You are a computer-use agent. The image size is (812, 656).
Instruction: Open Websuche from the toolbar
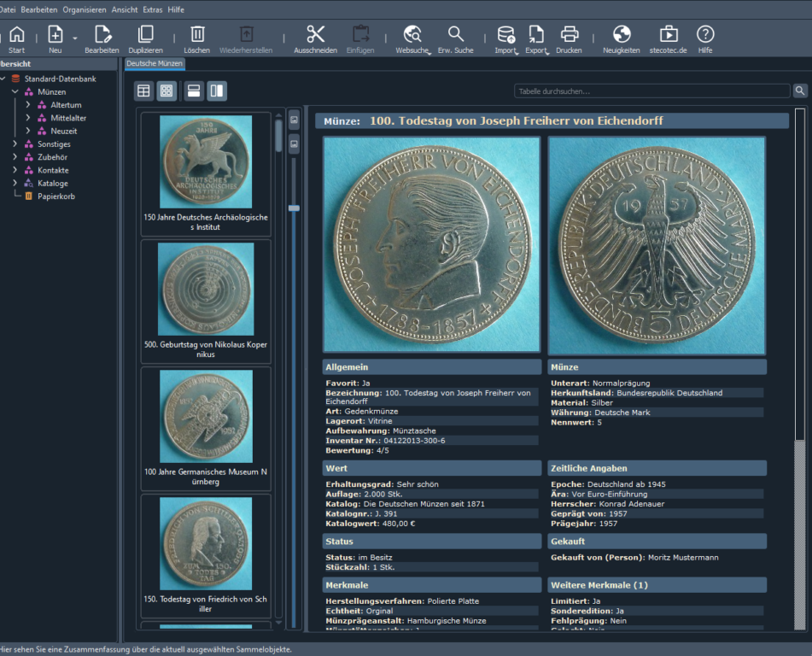point(412,34)
